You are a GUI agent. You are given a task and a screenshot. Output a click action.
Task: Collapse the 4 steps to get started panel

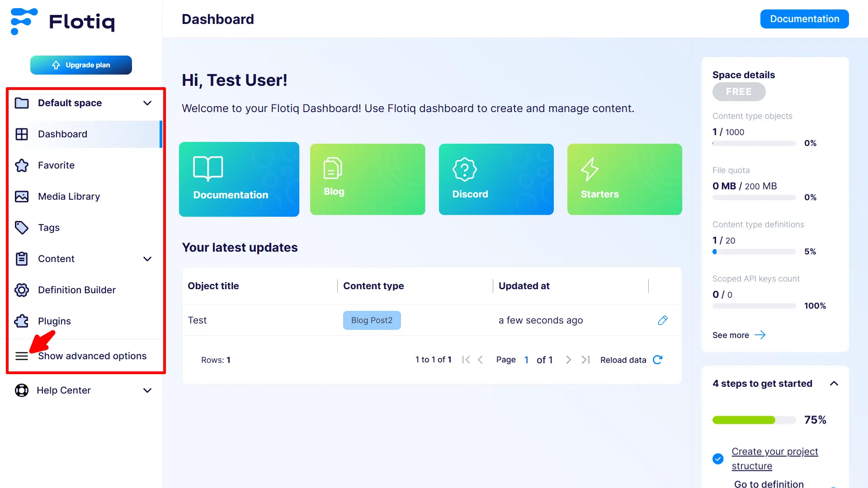[x=834, y=384]
